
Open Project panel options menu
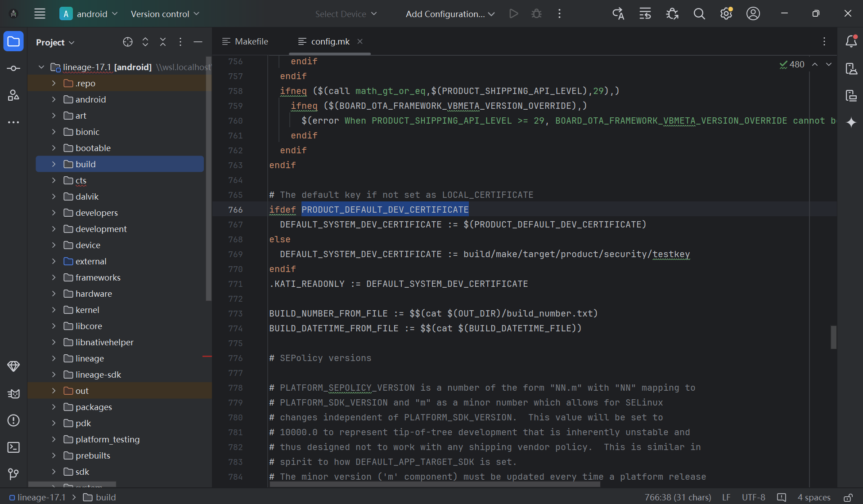pyautogui.click(x=180, y=42)
